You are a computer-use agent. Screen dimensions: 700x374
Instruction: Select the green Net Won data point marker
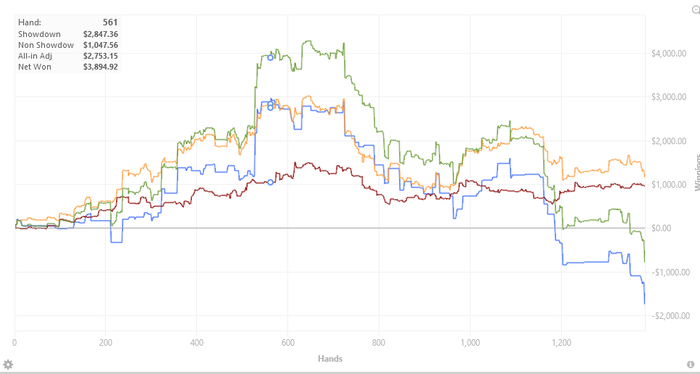click(x=270, y=58)
